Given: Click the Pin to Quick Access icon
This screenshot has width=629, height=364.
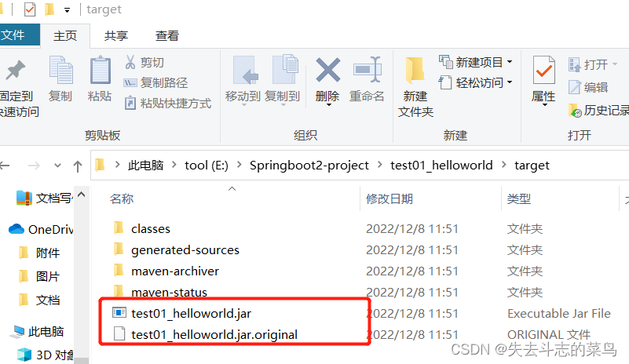Looking at the screenshot, I should pyautogui.click(x=16, y=70).
